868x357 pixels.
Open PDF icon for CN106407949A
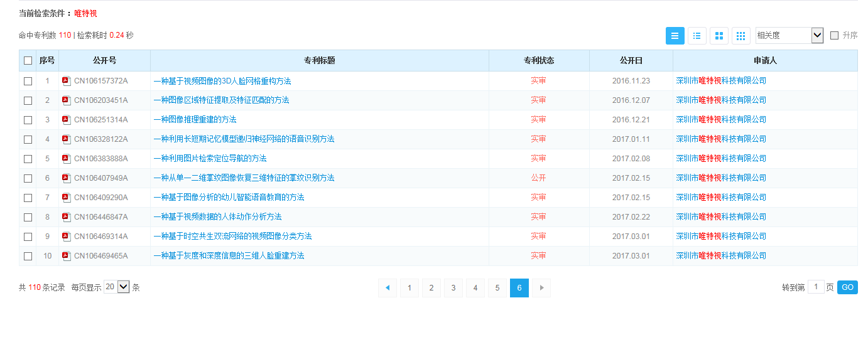66,178
